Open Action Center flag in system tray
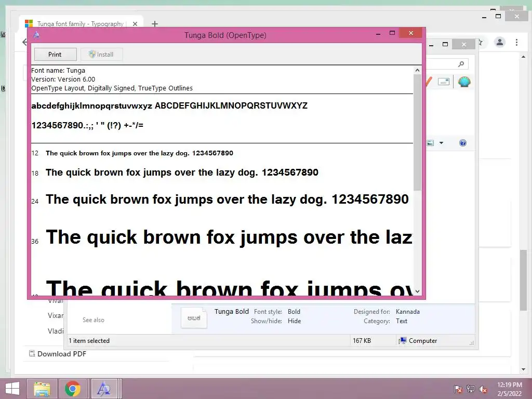Image resolution: width=532 pixels, height=399 pixels. pyautogui.click(x=458, y=389)
